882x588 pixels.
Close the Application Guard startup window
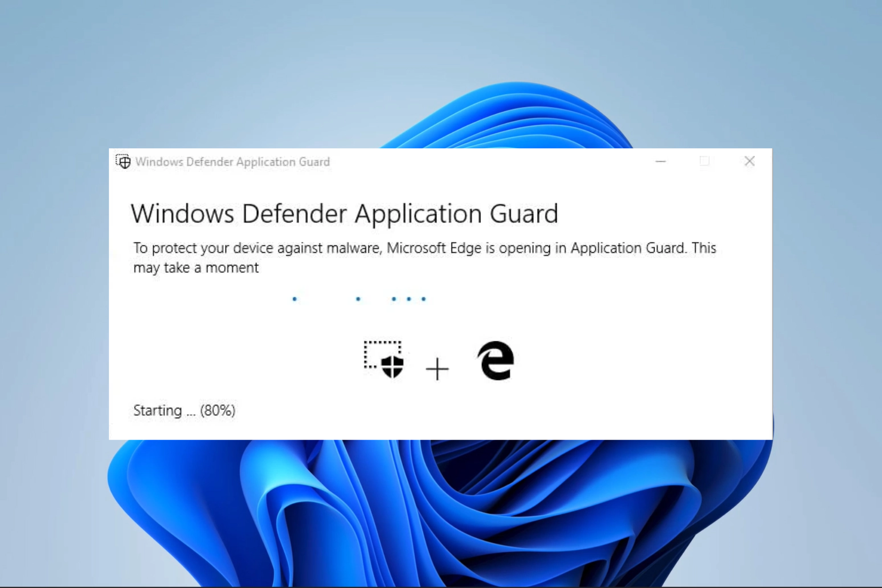(749, 161)
